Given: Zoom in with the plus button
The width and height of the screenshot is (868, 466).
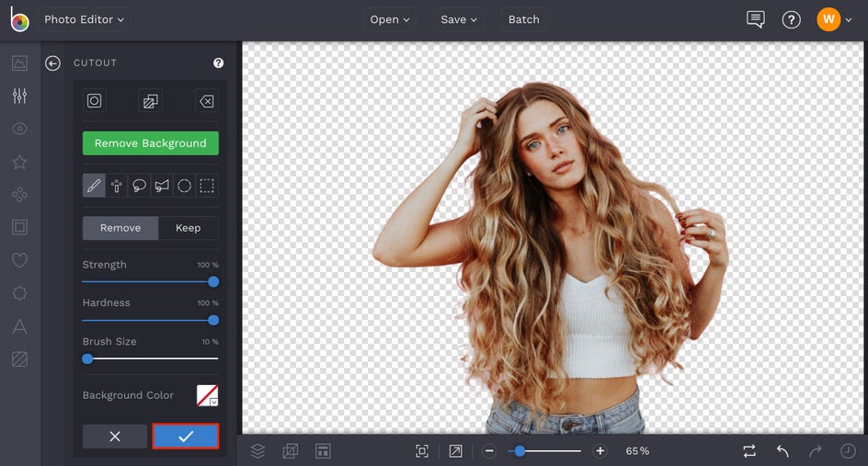Looking at the screenshot, I should point(600,451).
